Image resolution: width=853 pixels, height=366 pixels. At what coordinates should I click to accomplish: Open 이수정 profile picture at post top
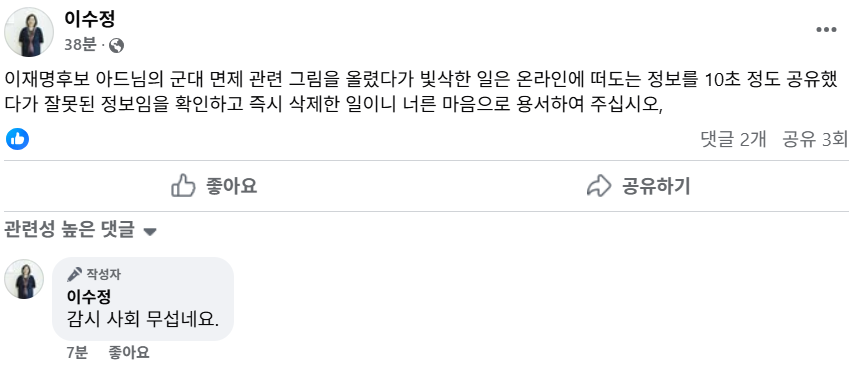click(x=29, y=32)
